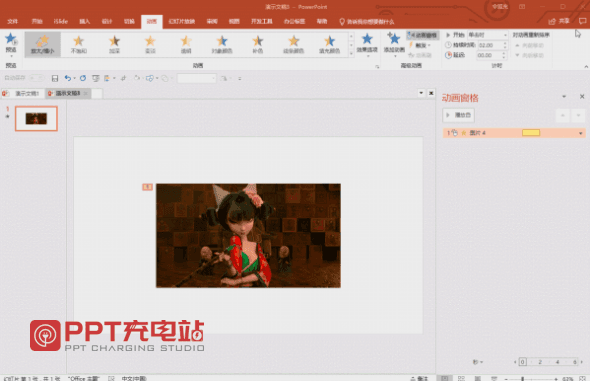This screenshot has height=381, width=590.
Task: Click the Tell Me search lightbulb box
Action: 366,22
